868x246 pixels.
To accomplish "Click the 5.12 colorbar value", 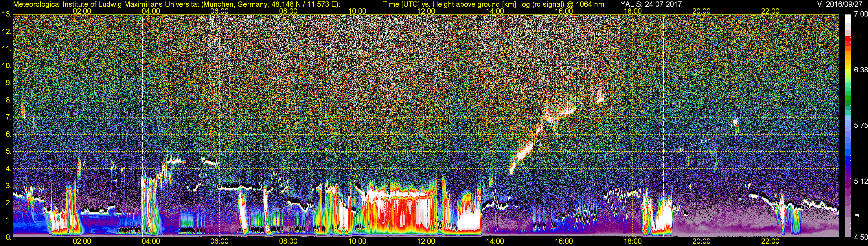I will tap(860, 181).
